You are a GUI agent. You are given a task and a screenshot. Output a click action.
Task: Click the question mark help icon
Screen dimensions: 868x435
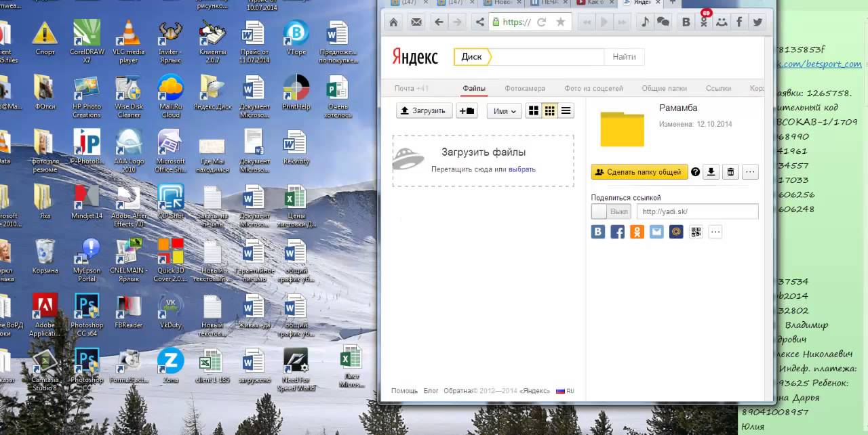coord(695,172)
